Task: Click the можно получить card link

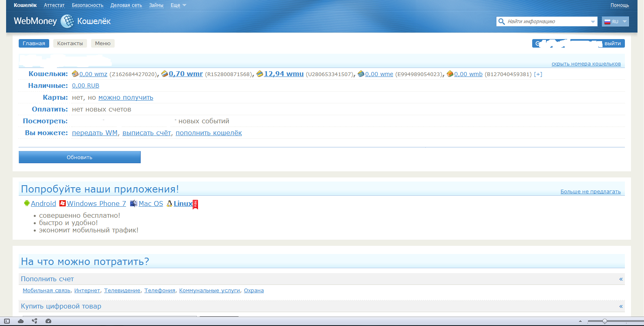Action: point(126,98)
